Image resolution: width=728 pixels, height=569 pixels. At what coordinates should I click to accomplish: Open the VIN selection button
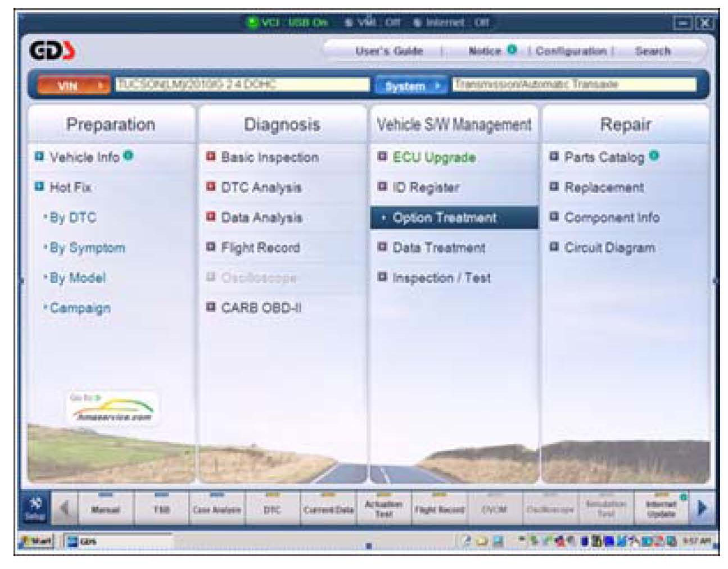73,86
